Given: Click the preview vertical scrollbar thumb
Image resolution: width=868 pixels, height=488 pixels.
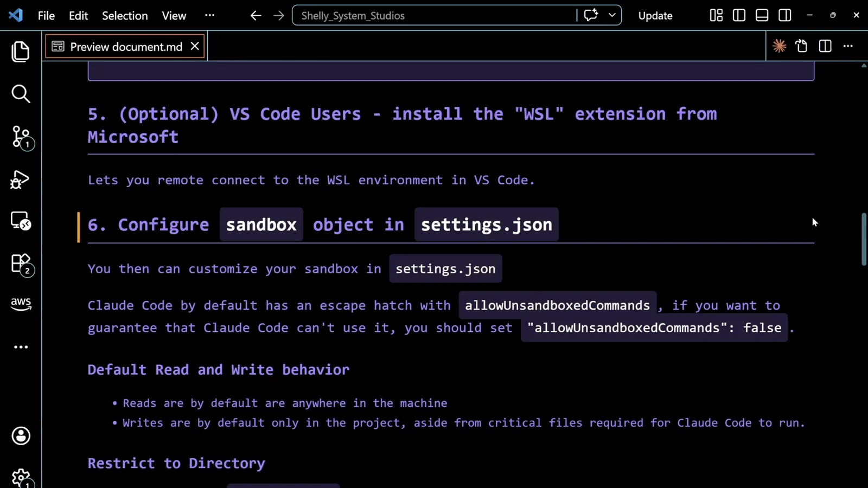Looking at the screenshot, I should 864,239.
